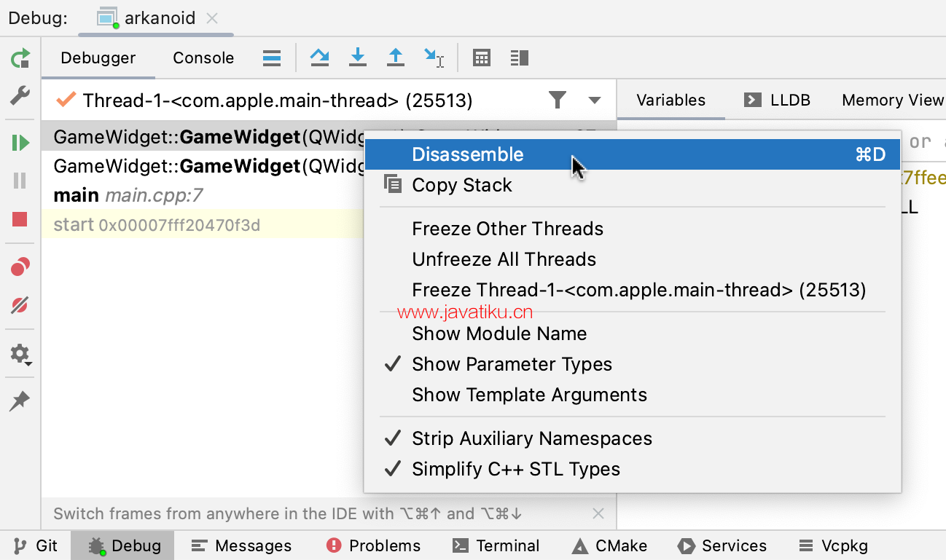Expand the thread selector dropdown arrow
This screenshot has height=560, width=946.
pyautogui.click(x=595, y=100)
